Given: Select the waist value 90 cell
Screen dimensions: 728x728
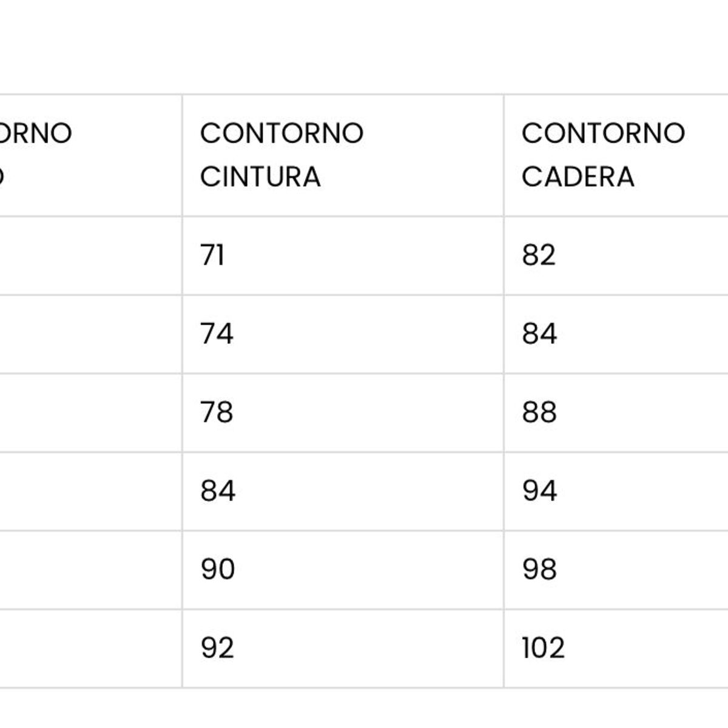Looking at the screenshot, I should 218,570.
